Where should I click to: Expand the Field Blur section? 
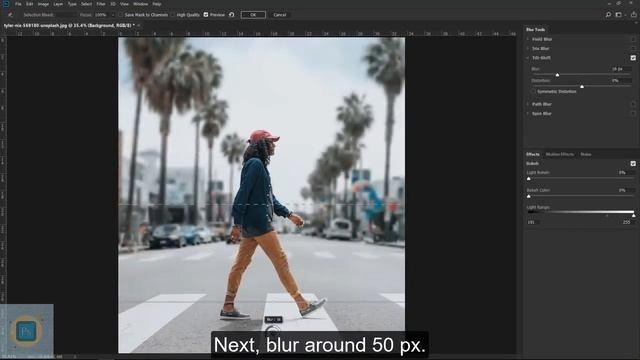coord(528,39)
